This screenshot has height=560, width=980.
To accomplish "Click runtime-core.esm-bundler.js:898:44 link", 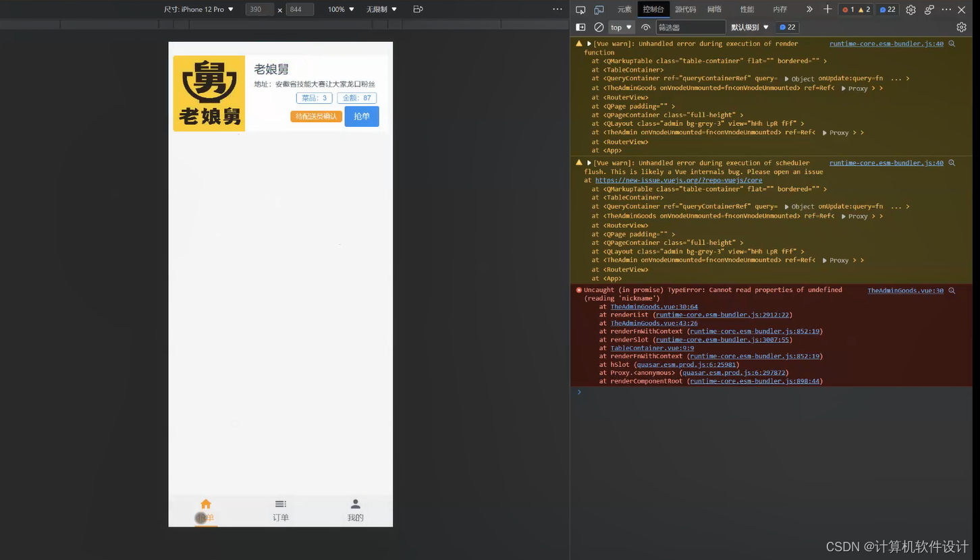I will pyautogui.click(x=754, y=381).
